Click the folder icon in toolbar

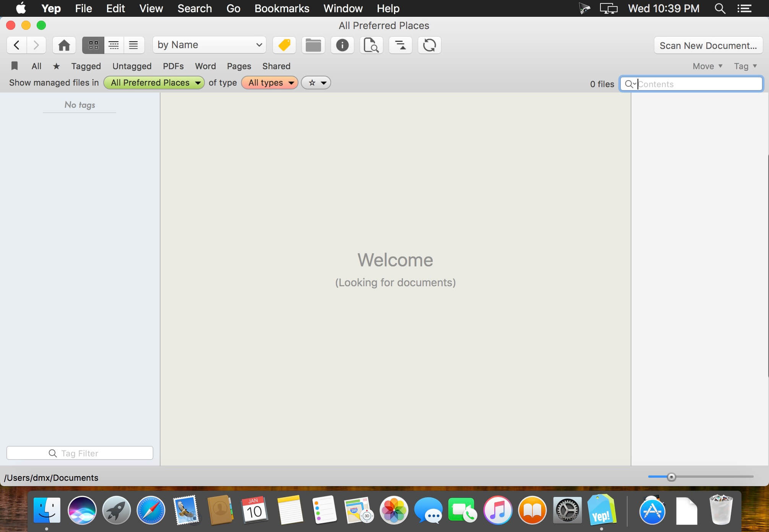point(313,45)
